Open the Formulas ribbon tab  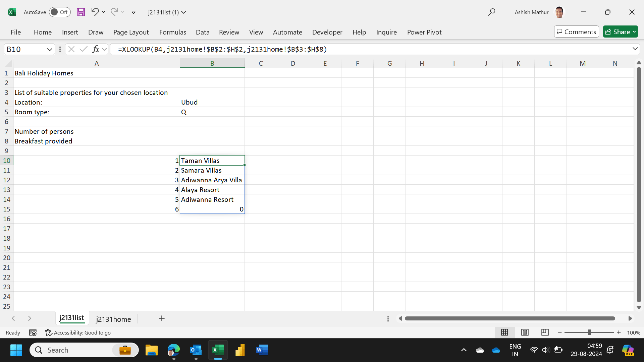[172, 32]
